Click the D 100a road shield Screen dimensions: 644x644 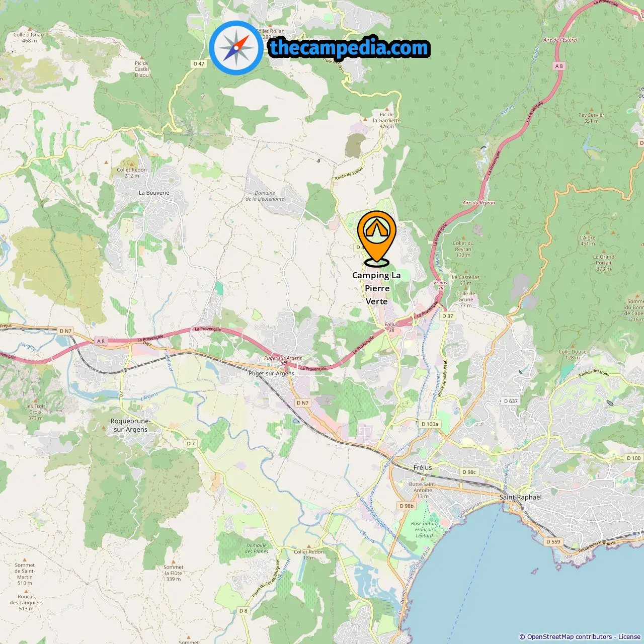pyautogui.click(x=430, y=424)
